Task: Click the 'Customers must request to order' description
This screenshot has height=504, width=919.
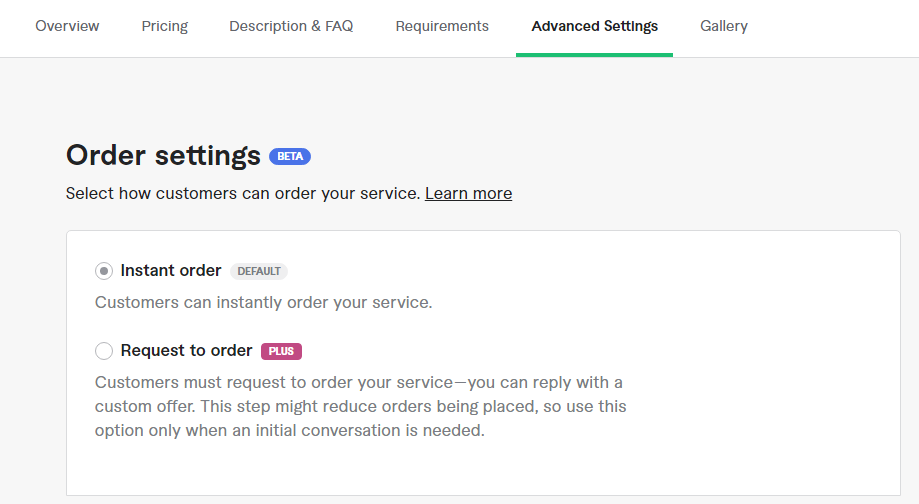Action: click(x=360, y=406)
